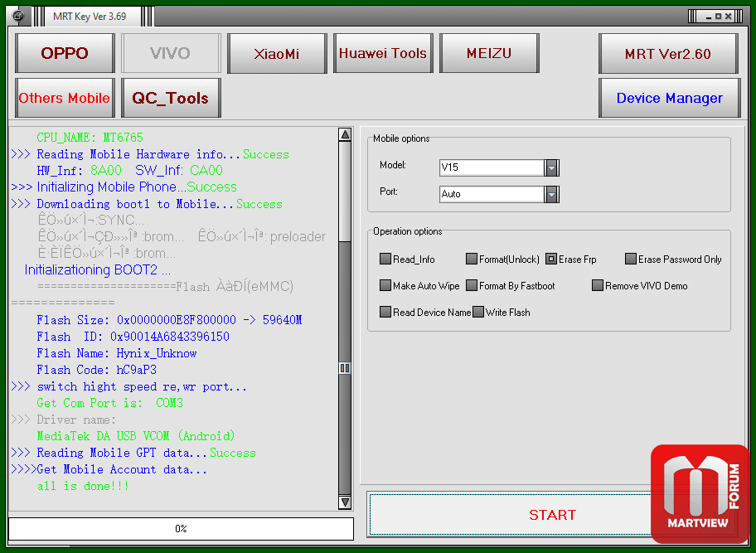Click 'Initializationing BOOT2 ...' log line
This screenshot has width=756, height=553.
pos(97,269)
